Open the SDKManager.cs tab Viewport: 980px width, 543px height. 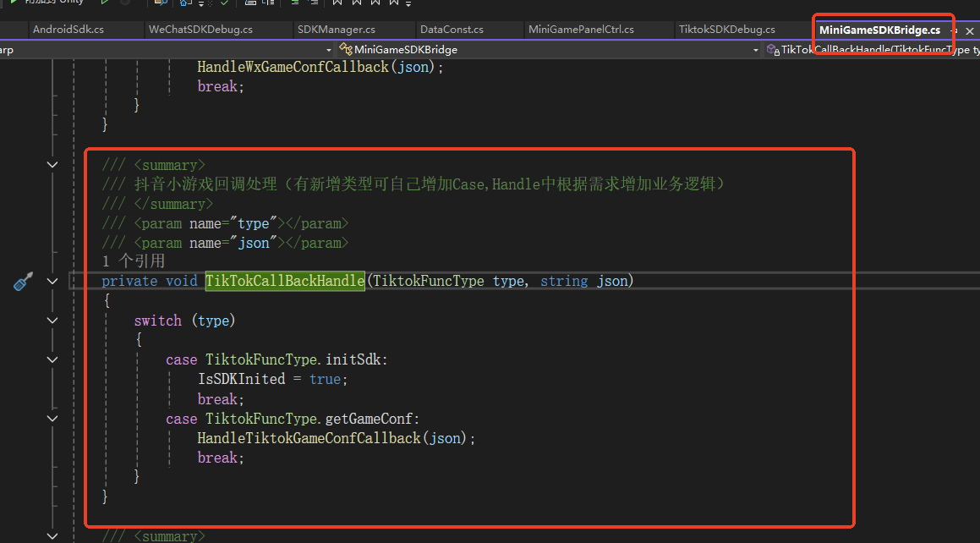[336, 30]
